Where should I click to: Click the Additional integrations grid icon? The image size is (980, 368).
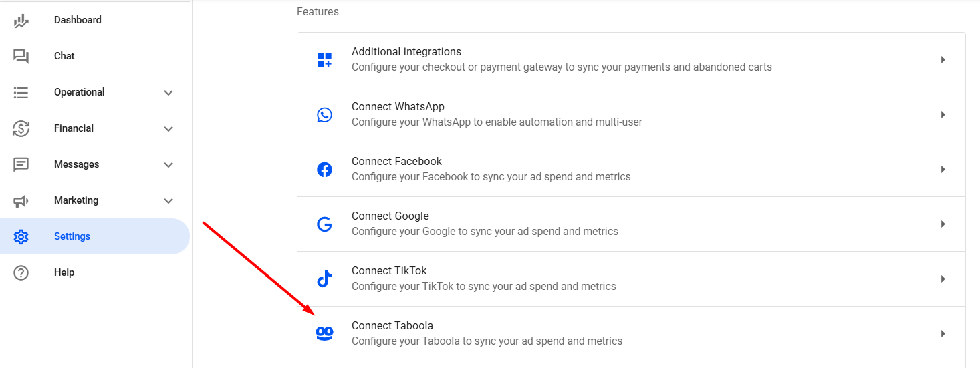tap(324, 60)
